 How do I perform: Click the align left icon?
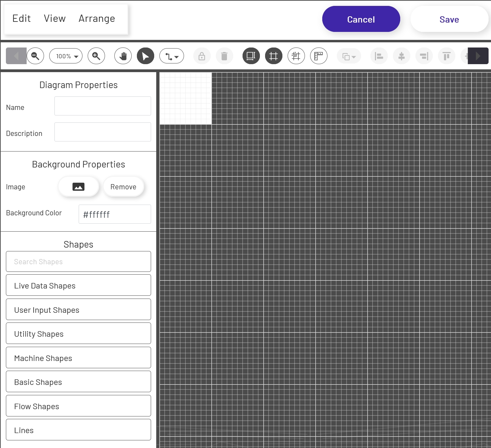[x=379, y=56]
